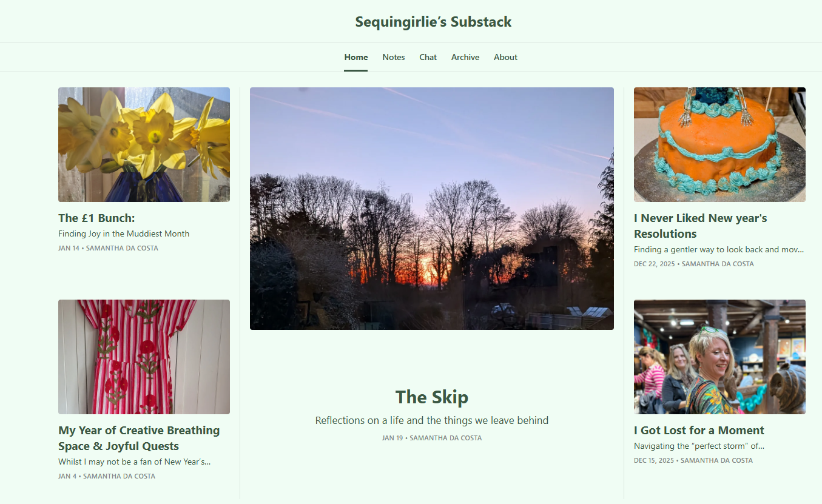Open the Home tab

tap(356, 57)
